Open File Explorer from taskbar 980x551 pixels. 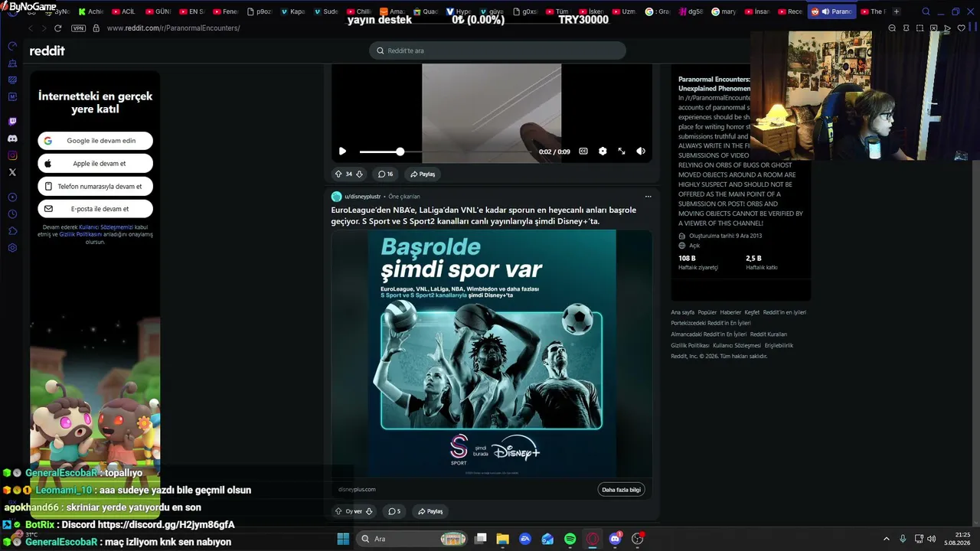pos(502,539)
